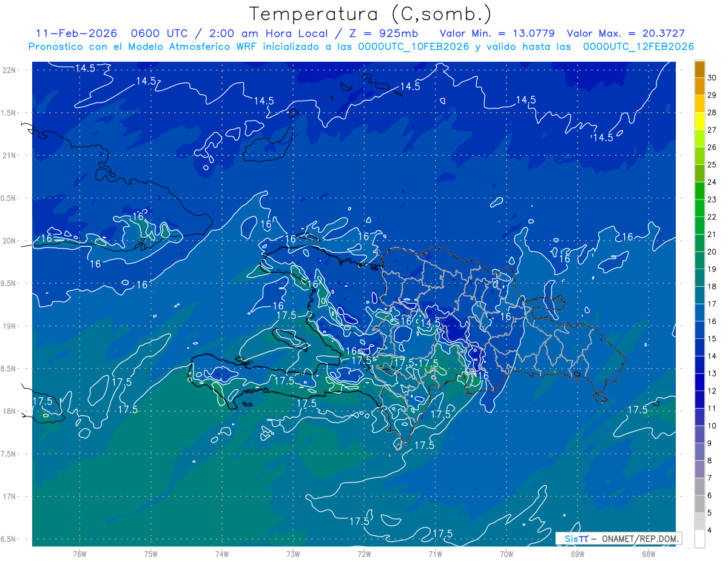
Task: Click the '21N' latitude axis label
Action: 9,155
